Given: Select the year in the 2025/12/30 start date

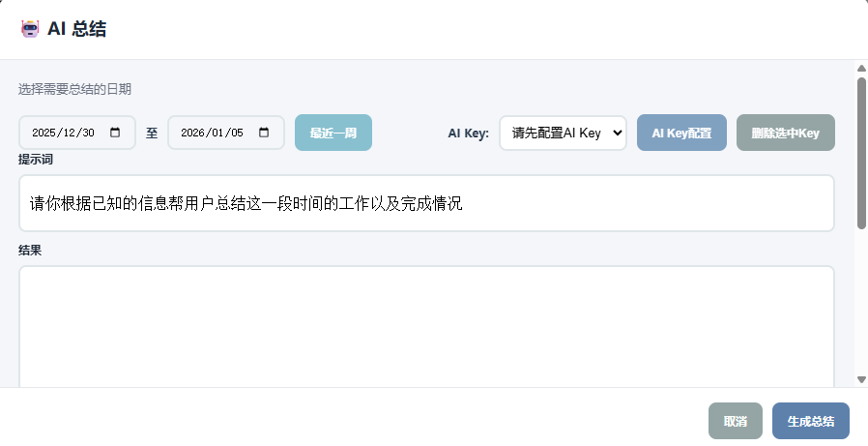Looking at the screenshot, I should [45, 134].
